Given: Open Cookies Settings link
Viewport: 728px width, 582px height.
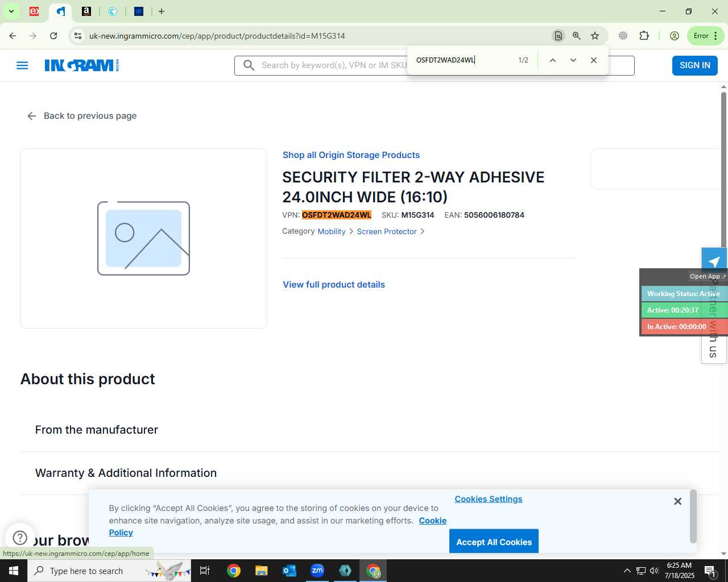Looking at the screenshot, I should pyautogui.click(x=489, y=499).
